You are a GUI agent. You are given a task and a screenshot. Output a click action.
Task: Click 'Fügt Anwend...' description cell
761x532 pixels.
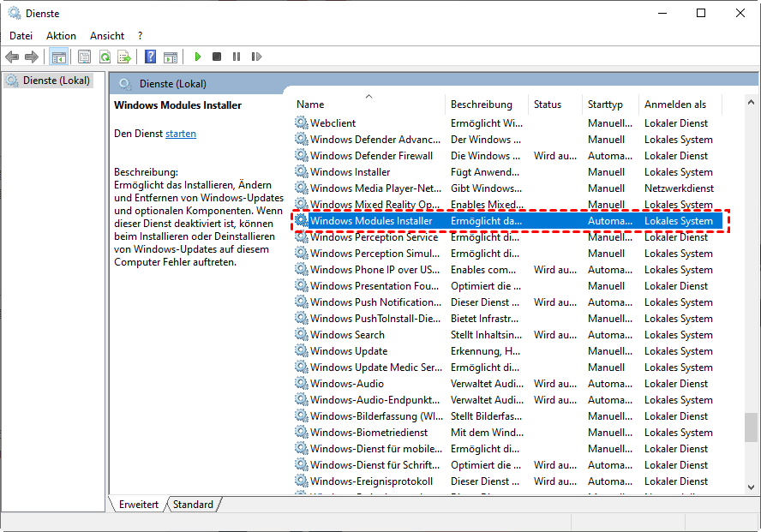[x=485, y=171]
